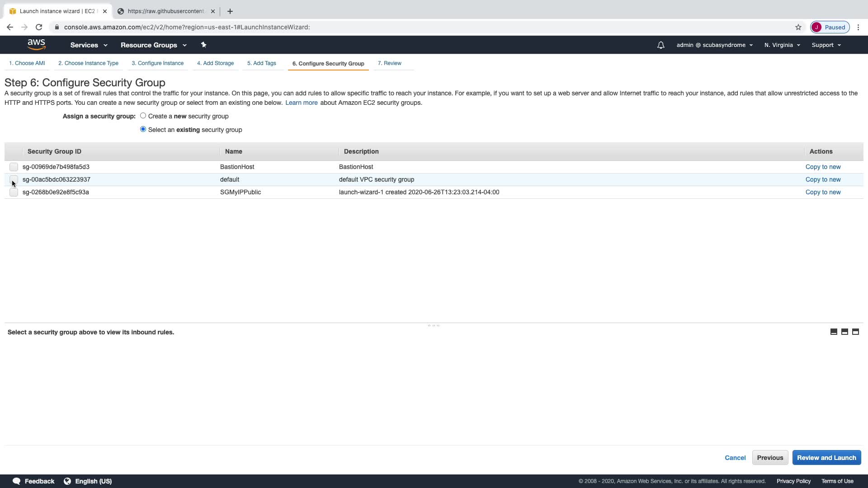The height and width of the screenshot is (488, 868).
Task: Maximize the inbound rules bottom panel
Action: 855,332
